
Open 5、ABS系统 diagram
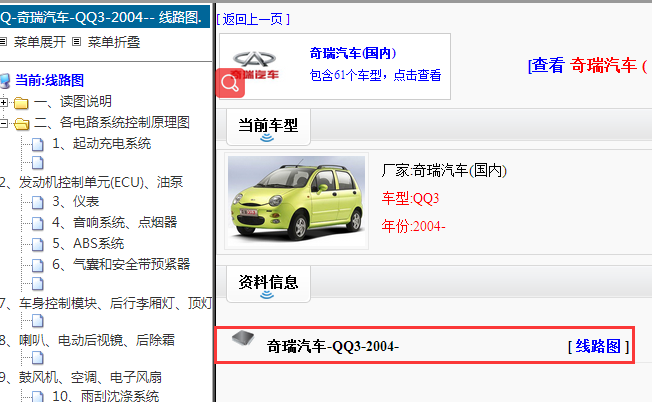(88, 243)
